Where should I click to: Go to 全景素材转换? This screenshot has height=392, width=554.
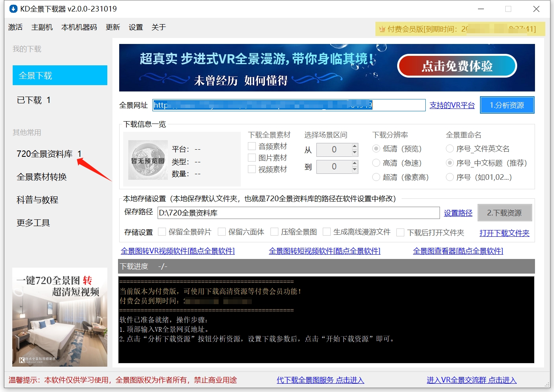click(x=42, y=177)
